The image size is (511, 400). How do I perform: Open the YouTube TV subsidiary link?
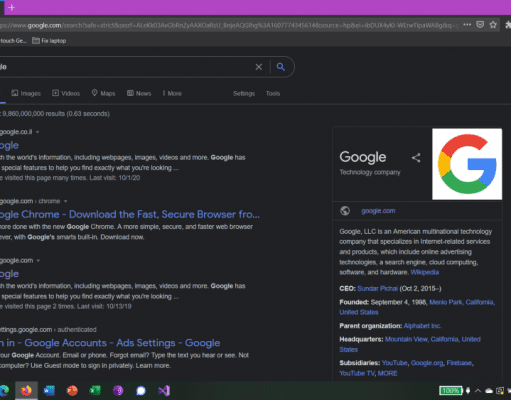point(357,373)
